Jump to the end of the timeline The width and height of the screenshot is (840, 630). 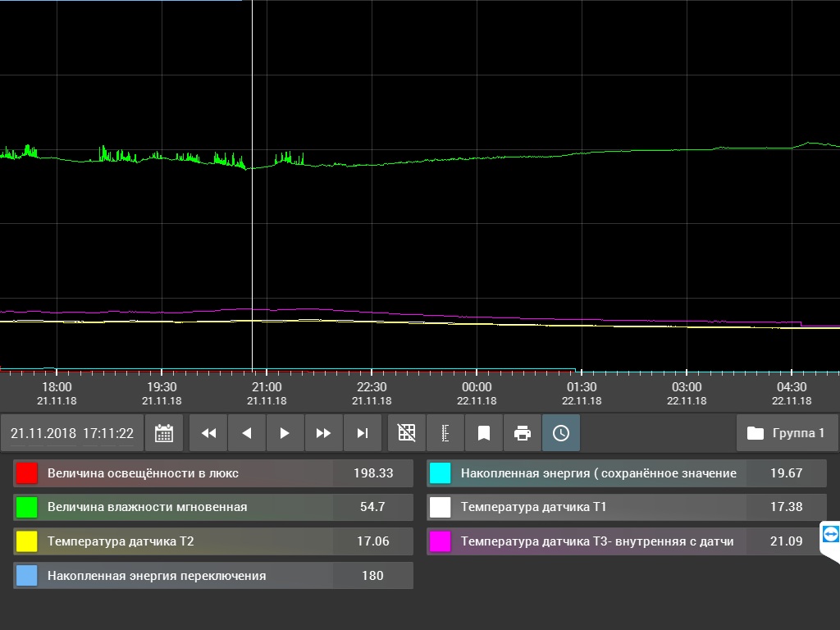click(362, 433)
